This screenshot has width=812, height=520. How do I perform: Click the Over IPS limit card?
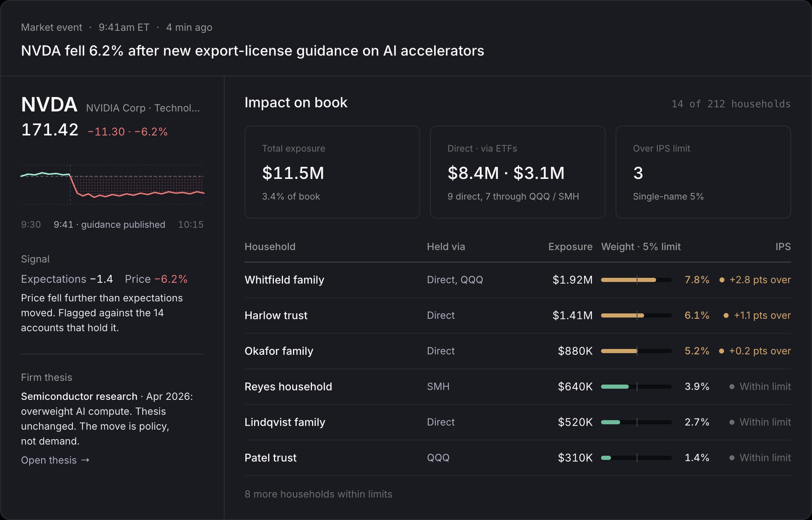pos(703,172)
